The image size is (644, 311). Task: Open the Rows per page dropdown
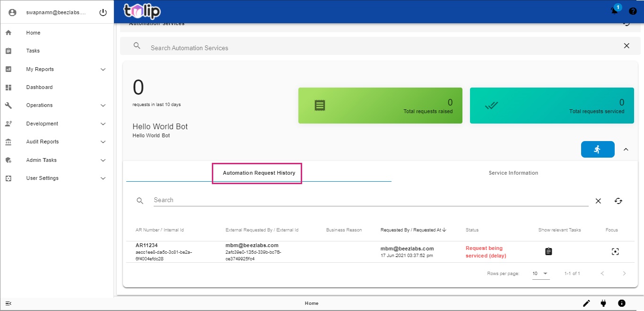(541, 274)
